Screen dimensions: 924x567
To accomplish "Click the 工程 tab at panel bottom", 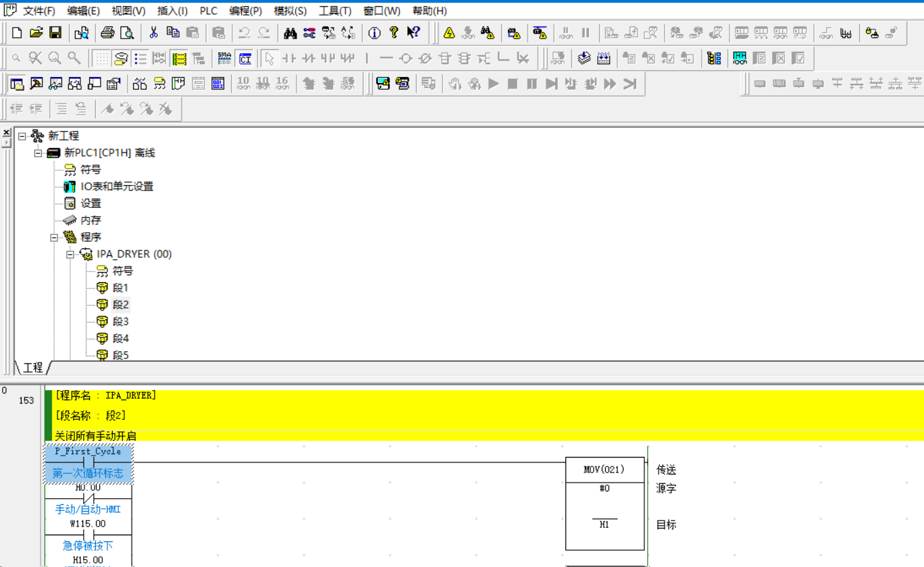I will pyautogui.click(x=32, y=367).
